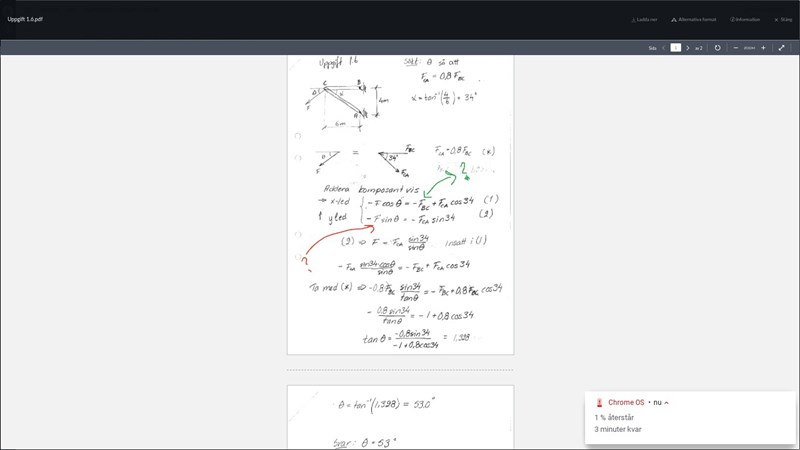The height and width of the screenshot is (450, 800).
Task: Click the '3 minuter kvar' notification text
Action: point(618,429)
